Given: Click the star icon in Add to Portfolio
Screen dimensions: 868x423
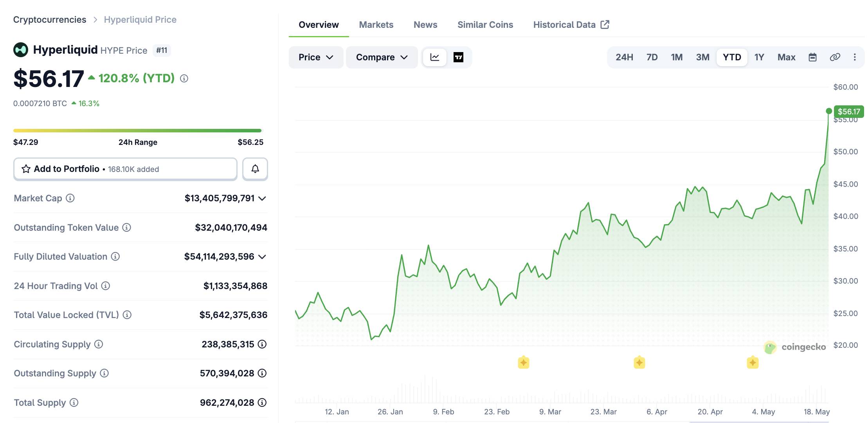Looking at the screenshot, I should pyautogui.click(x=26, y=169).
